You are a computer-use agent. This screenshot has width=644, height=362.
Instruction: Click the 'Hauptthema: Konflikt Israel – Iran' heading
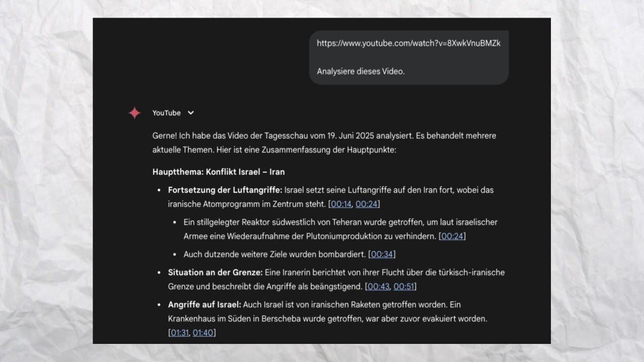pos(218,172)
